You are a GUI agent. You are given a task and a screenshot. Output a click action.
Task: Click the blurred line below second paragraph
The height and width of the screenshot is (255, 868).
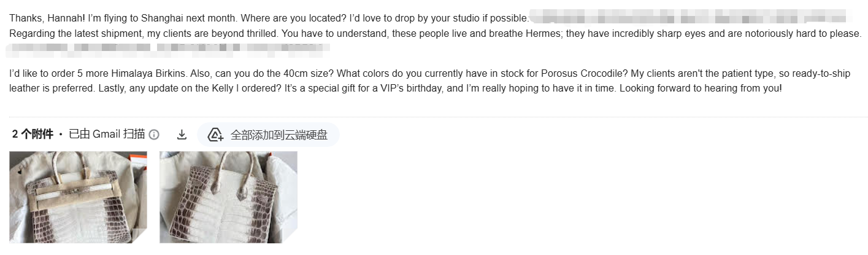click(x=166, y=47)
